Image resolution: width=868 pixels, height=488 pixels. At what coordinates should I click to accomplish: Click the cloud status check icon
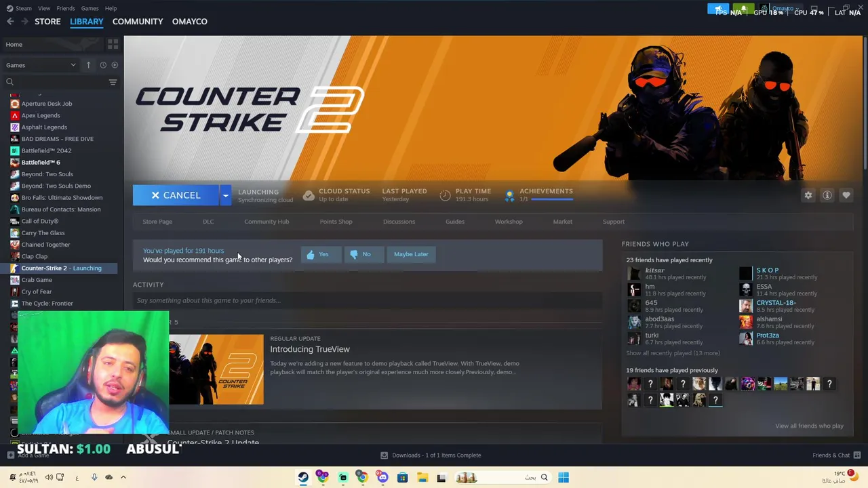pyautogui.click(x=309, y=195)
